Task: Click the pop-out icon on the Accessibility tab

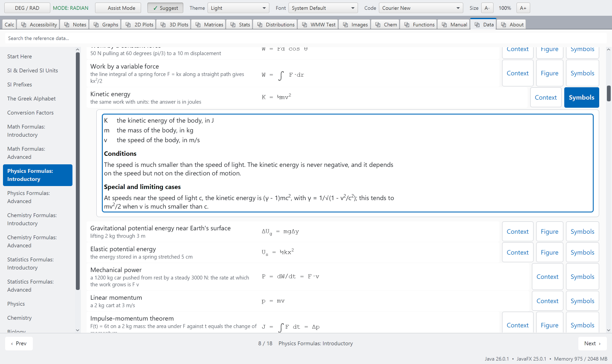Action: point(24,25)
